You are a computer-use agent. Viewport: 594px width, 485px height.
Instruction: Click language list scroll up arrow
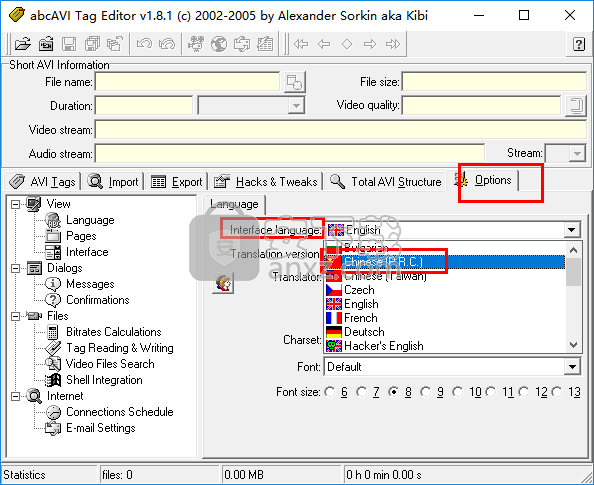click(574, 250)
